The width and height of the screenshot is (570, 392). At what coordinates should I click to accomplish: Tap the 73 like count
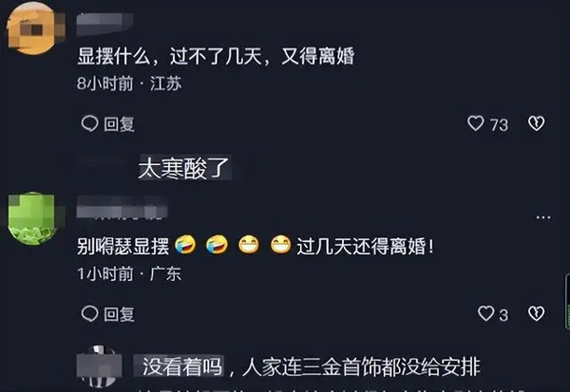point(499,125)
